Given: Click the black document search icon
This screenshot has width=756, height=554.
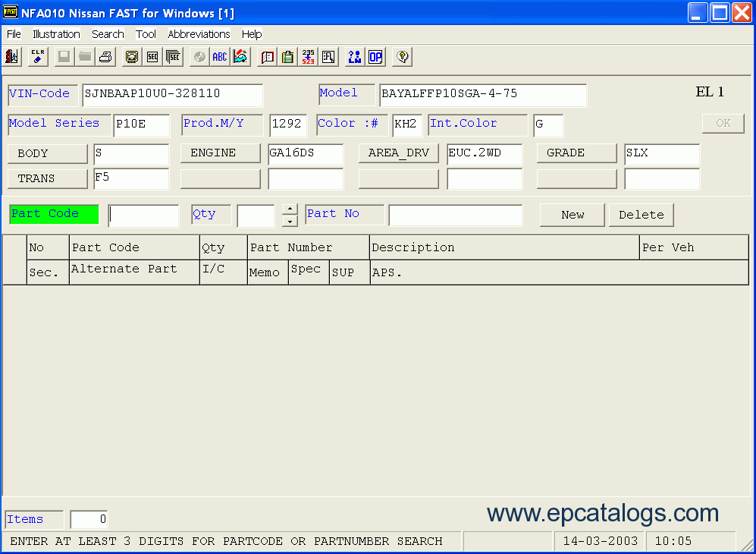Looking at the screenshot, I should 329,57.
